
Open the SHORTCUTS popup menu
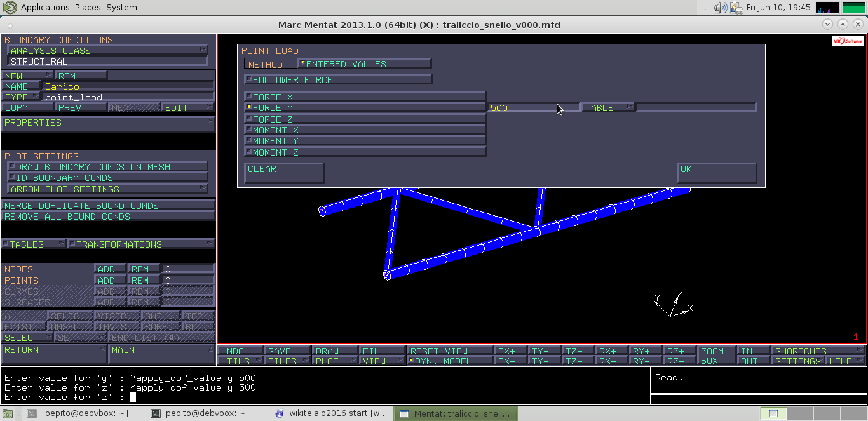coord(818,351)
